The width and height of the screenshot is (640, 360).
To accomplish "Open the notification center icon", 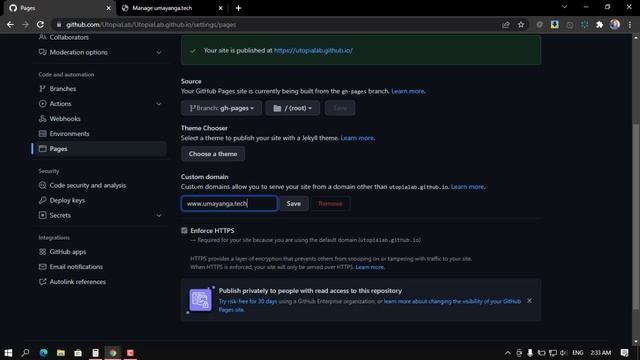I will (x=624, y=353).
